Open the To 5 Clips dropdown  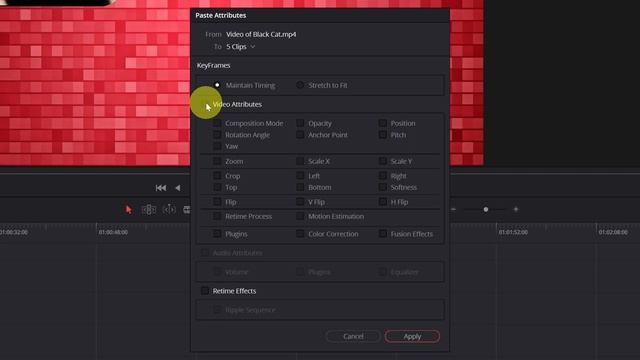[241, 47]
